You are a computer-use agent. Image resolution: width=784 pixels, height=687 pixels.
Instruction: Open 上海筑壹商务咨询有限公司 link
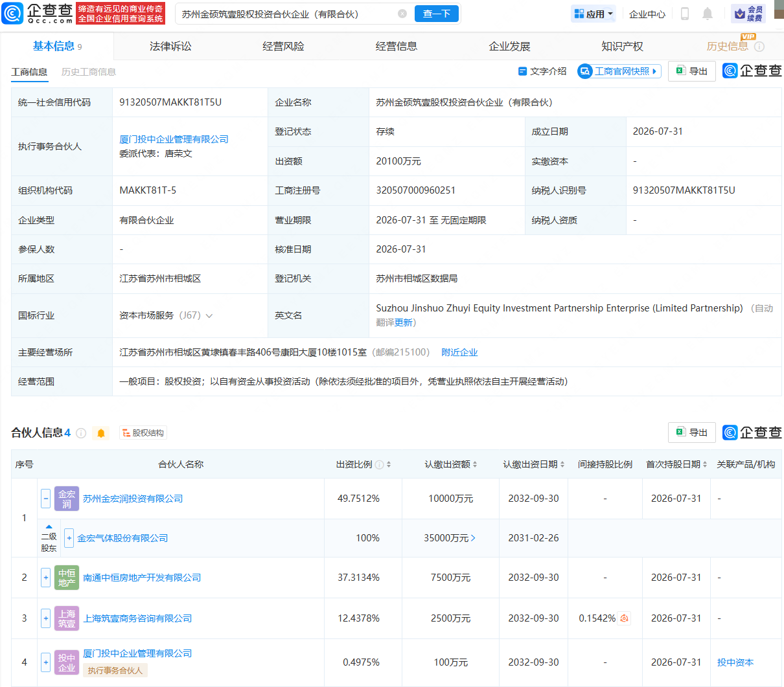pyautogui.click(x=137, y=618)
